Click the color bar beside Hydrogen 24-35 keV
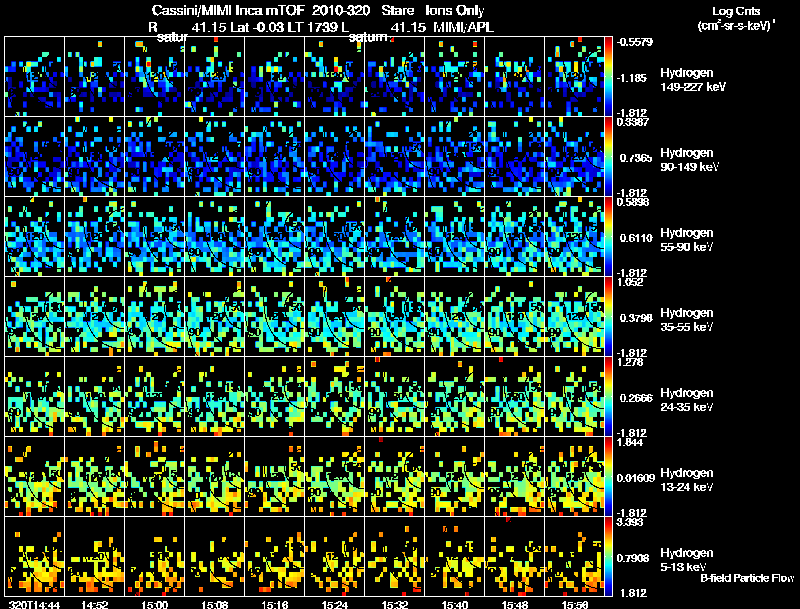This screenshot has width=800, height=609. [608, 397]
